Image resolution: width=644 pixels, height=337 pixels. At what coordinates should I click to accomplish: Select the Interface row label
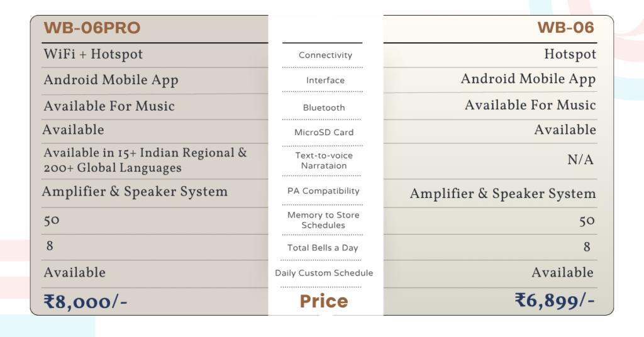click(x=325, y=80)
